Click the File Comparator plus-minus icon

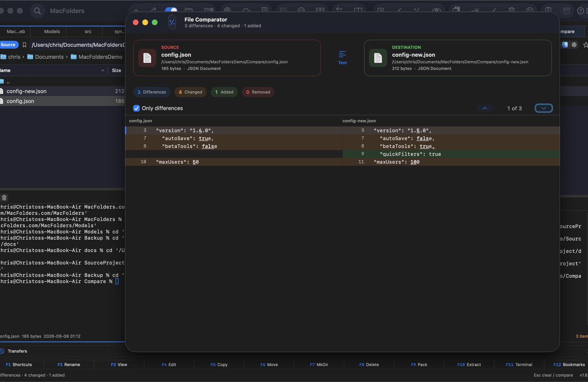pos(172,22)
